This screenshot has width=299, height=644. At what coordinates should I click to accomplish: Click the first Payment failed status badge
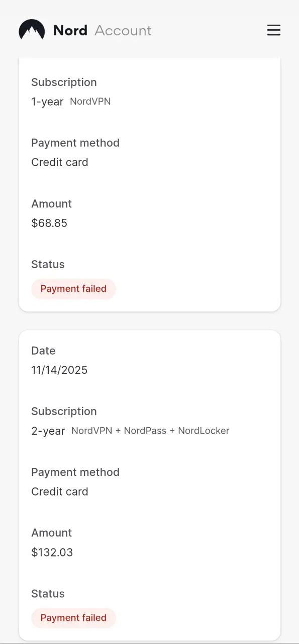coord(73,289)
